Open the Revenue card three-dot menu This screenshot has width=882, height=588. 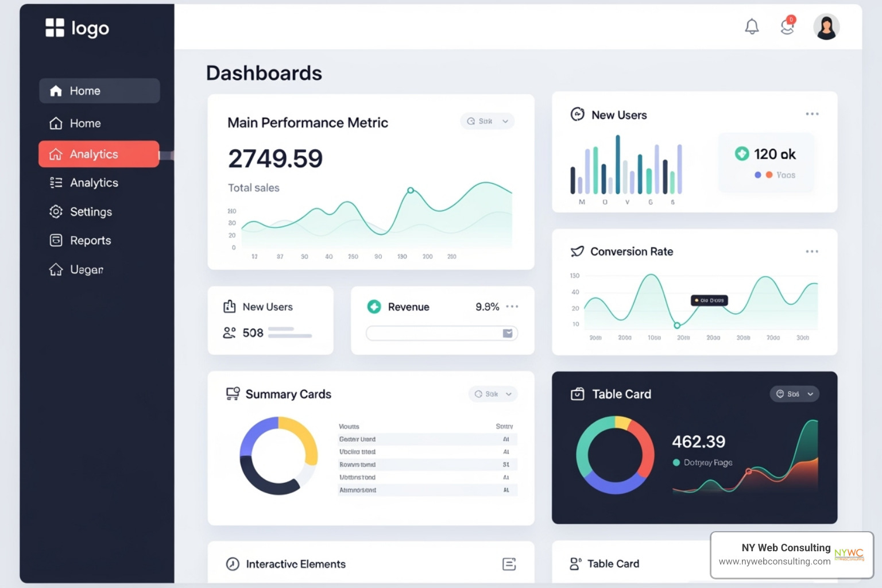[x=512, y=307]
